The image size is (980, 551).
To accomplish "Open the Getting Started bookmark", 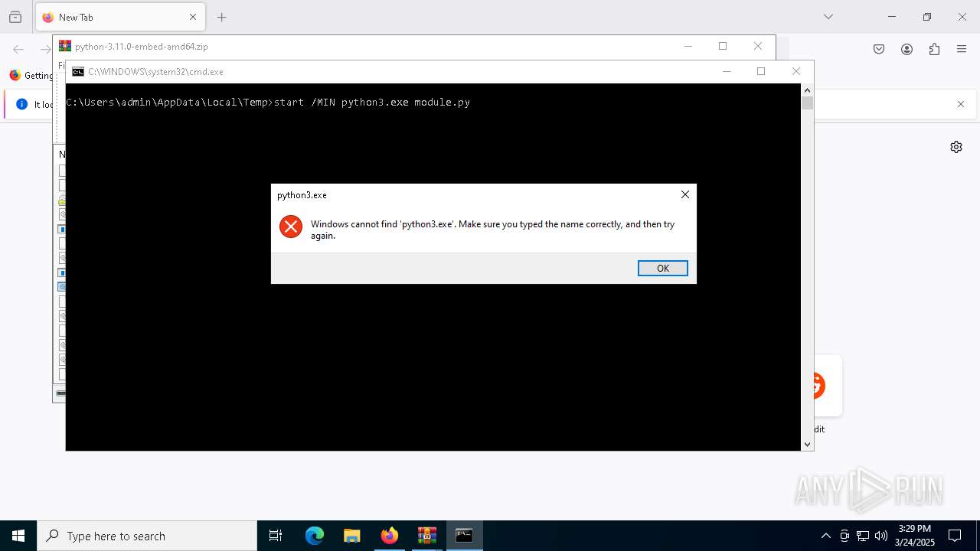I will click(x=31, y=76).
